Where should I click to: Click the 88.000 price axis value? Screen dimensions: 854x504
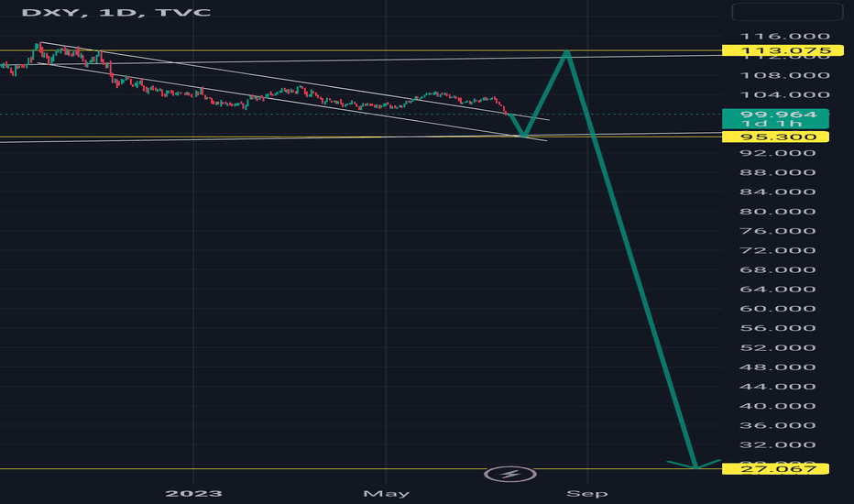778,172
